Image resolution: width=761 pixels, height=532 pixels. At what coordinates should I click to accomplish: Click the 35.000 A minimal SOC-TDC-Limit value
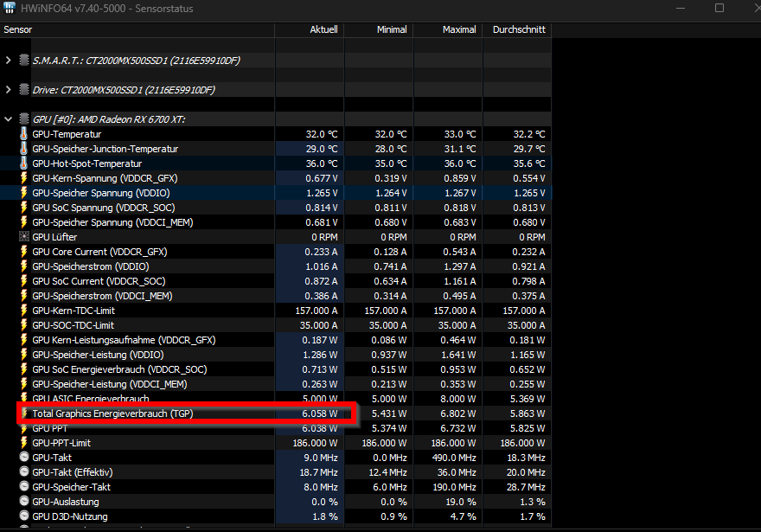click(387, 325)
